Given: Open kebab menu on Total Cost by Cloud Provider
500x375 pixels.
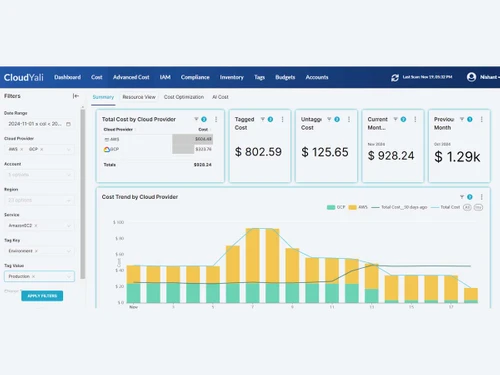Looking at the screenshot, I should click(216, 119).
